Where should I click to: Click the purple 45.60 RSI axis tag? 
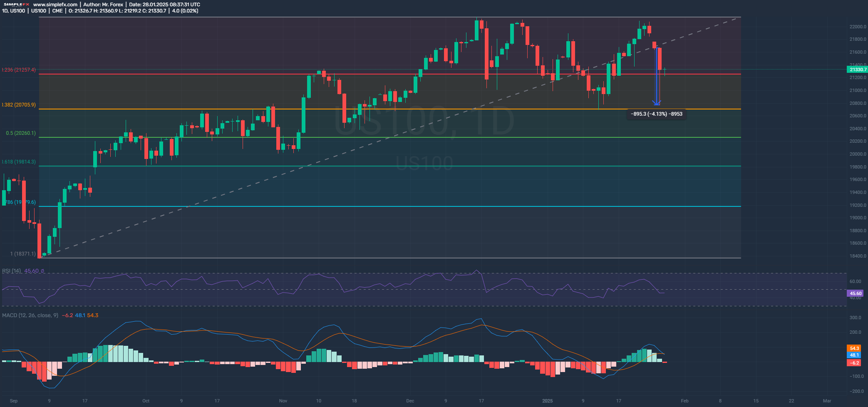856,293
